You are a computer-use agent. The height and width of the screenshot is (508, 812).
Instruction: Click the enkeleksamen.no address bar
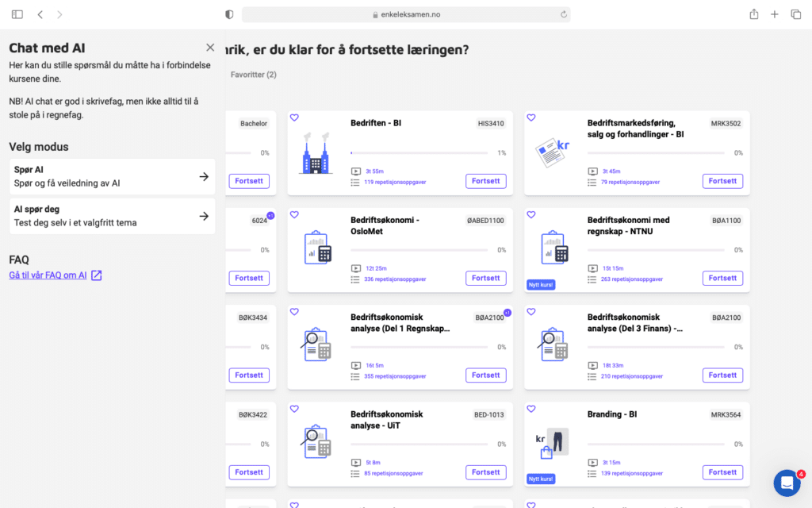(405, 14)
